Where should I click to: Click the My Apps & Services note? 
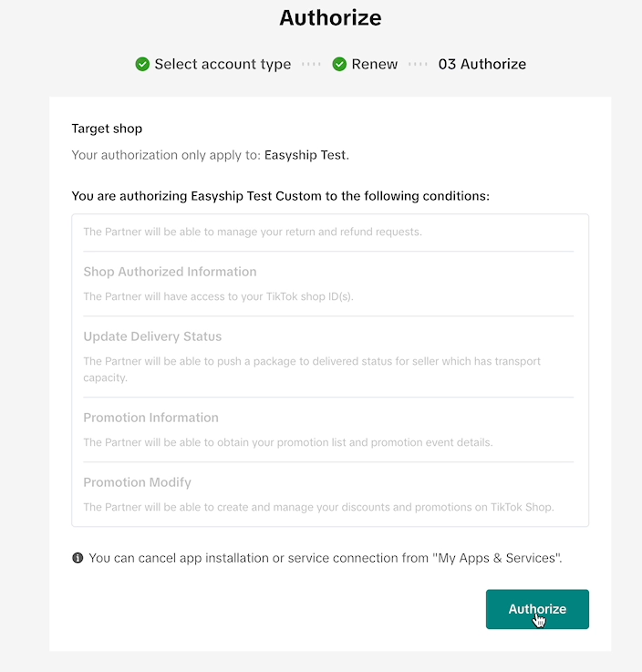(326, 558)
